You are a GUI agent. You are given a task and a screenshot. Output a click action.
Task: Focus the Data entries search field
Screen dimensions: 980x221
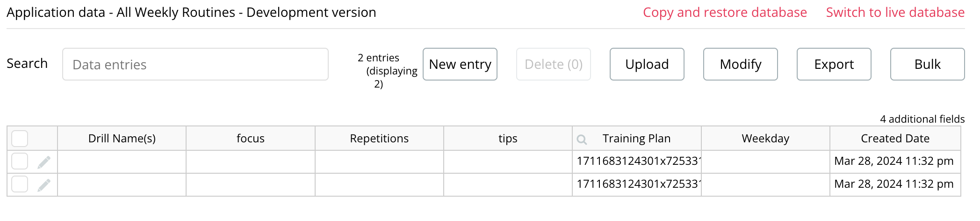click(x=195, y=64)
